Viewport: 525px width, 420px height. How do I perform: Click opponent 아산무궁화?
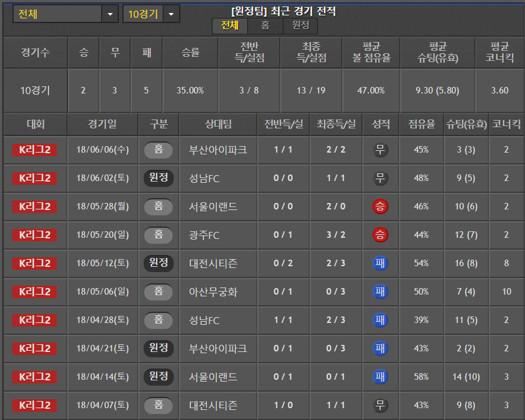pyautogui.click(x=213, y=292)
